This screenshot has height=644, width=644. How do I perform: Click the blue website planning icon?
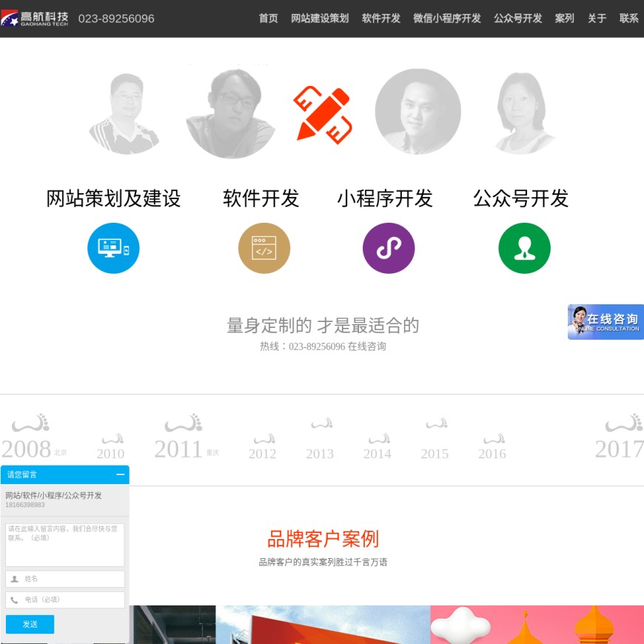(113, 248)
